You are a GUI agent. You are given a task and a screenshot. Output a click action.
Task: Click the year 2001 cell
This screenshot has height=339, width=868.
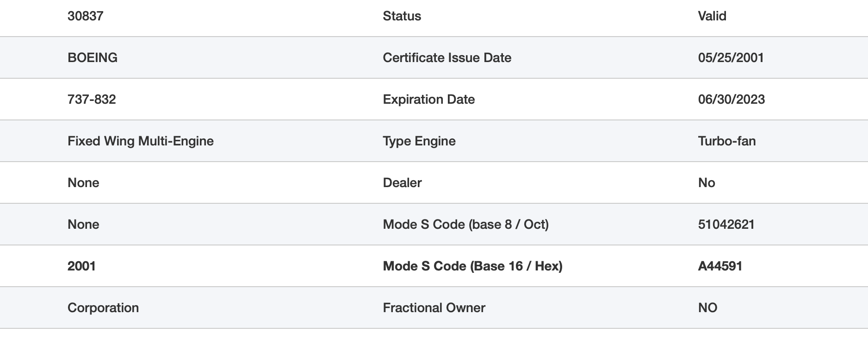click(x=81, y=266)
